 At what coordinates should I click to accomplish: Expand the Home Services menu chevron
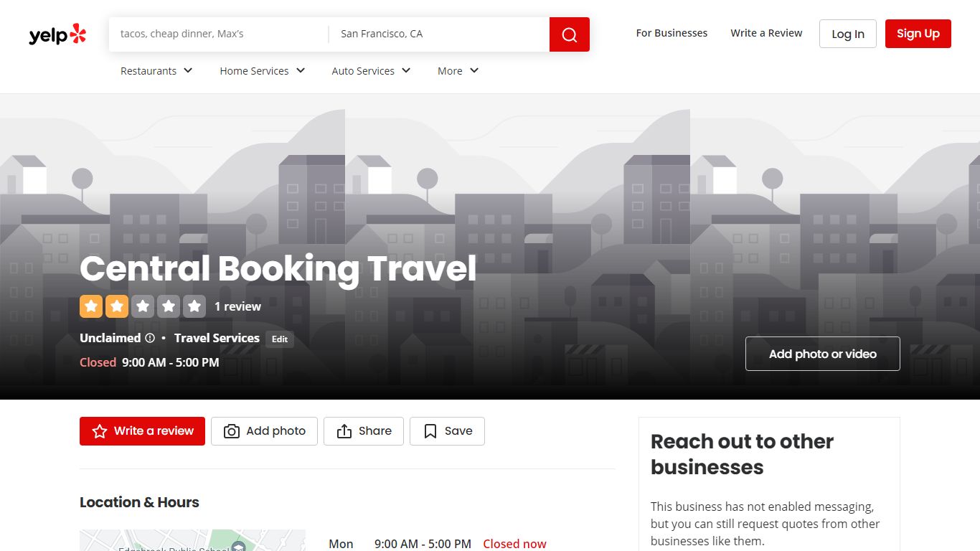[x=301, y=70]
